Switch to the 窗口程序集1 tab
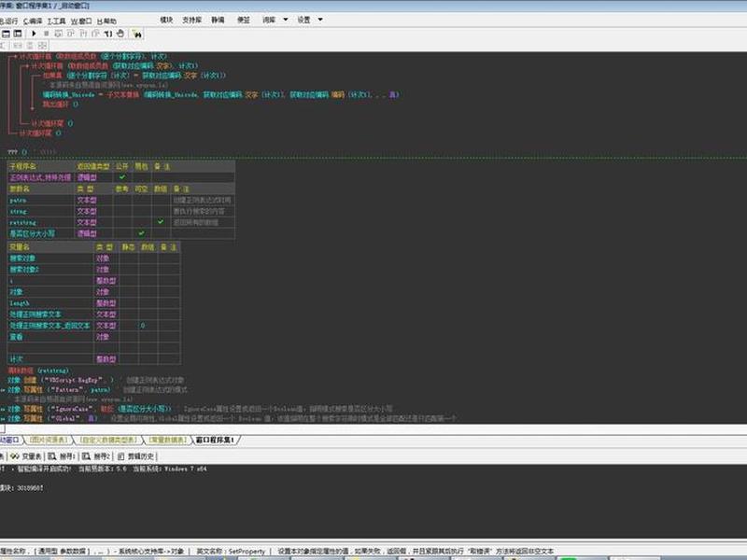This screenshot has height=560, width=747. [x=216, y=440]
